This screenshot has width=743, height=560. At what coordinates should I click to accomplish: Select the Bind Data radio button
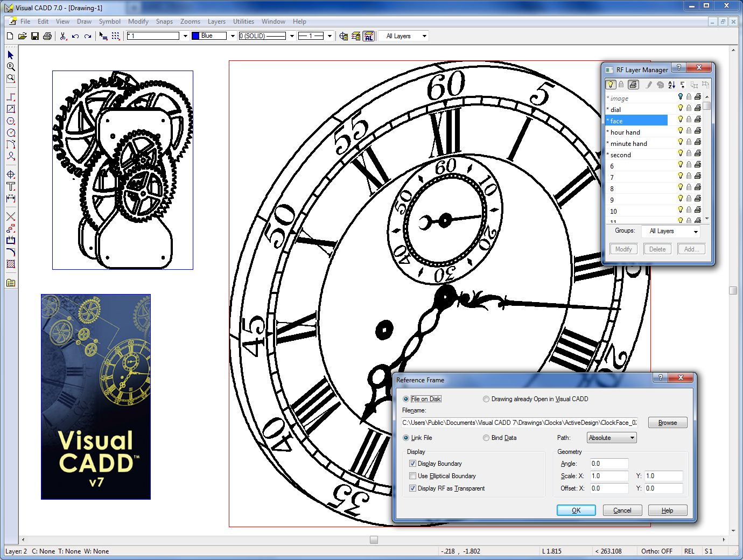coord(486,438)
